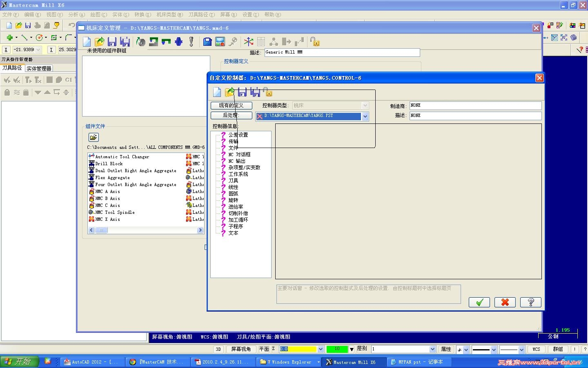Save the machine definition
The image size is (588, 368).
112,42
